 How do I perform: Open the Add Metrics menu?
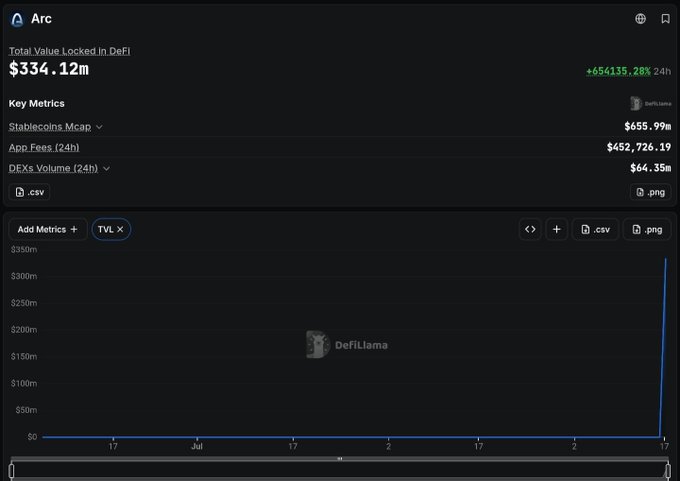tap(48, 229)
